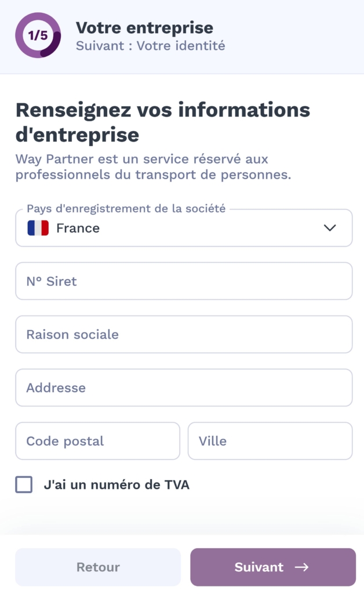The image size is (364, 594).
Task: Focus the N° Siret input field
Action: click(x=184, y=281)
